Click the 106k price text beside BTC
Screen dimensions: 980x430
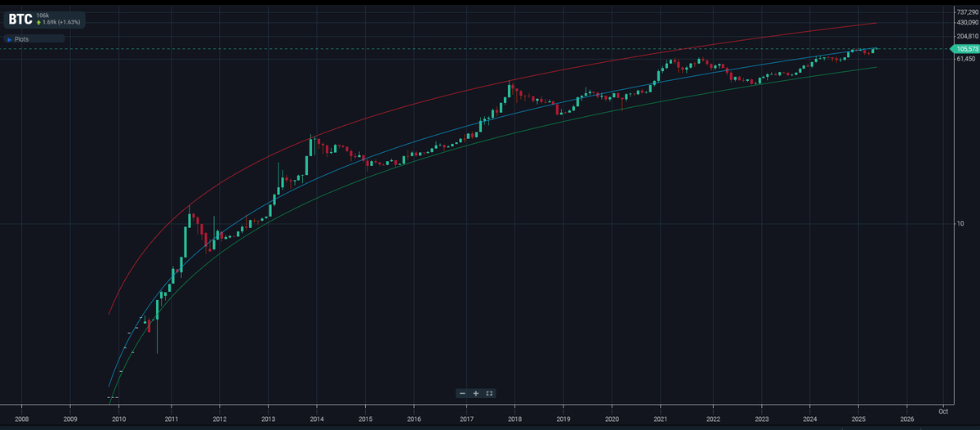43,15
